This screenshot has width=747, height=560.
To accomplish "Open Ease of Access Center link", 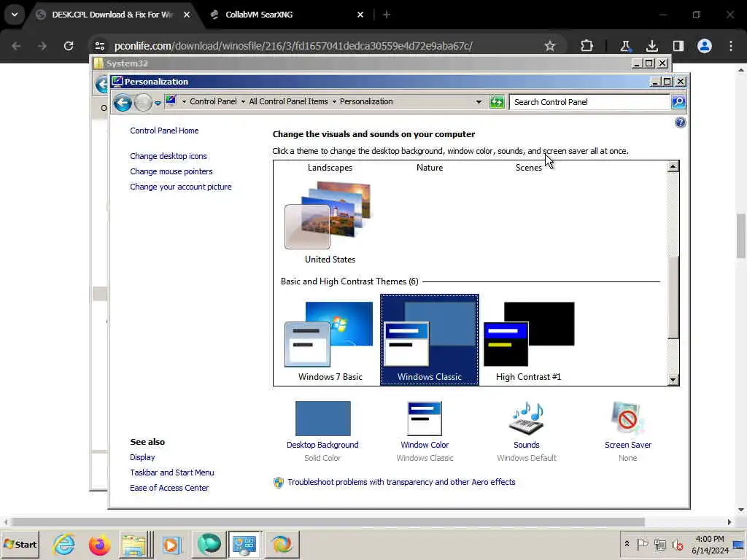I will tap(169, 488).
